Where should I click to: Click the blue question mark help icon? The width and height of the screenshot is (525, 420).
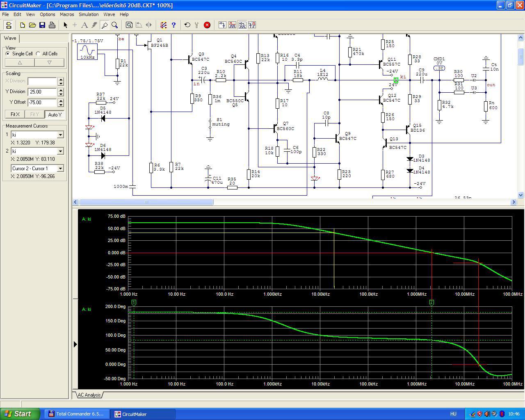(173, 25)
